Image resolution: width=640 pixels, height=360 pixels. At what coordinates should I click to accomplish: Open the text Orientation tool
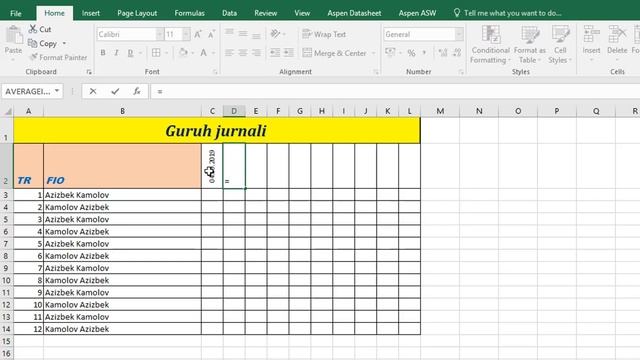pos(276,33)
